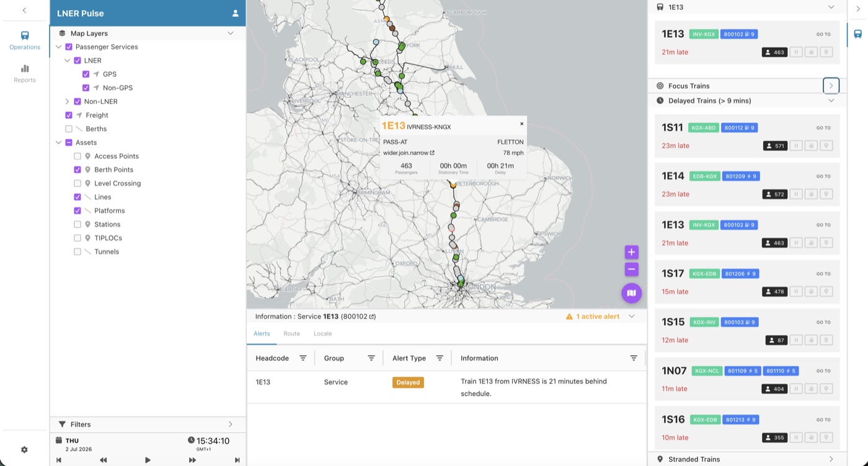
Task: Switch to the Alerts tab
Action: pos(262,333)
